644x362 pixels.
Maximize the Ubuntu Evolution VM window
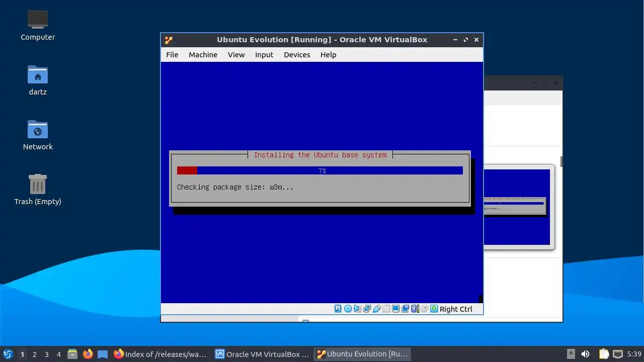(x=466, y=40)
